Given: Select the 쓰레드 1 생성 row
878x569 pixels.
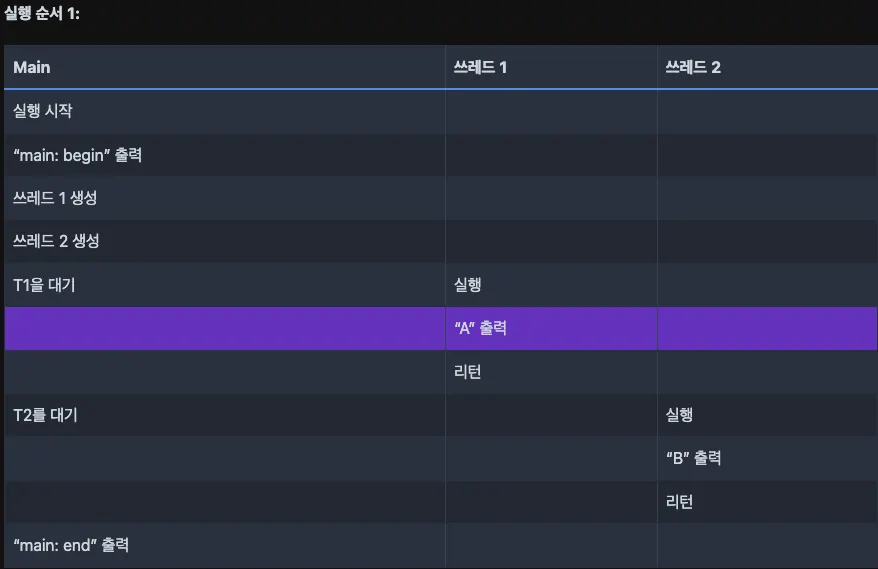Looking at the screenshot, I should [441, 198].
